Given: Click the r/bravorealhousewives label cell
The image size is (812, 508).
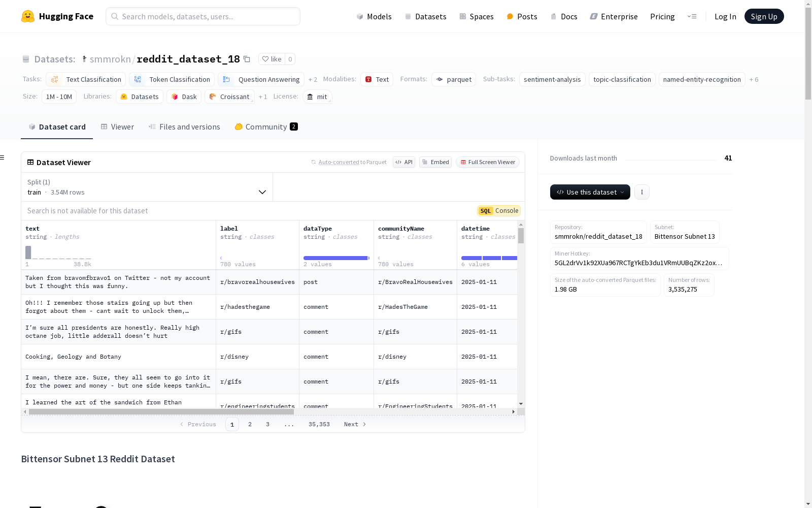Looking at the screenshot, I should 257,282.
